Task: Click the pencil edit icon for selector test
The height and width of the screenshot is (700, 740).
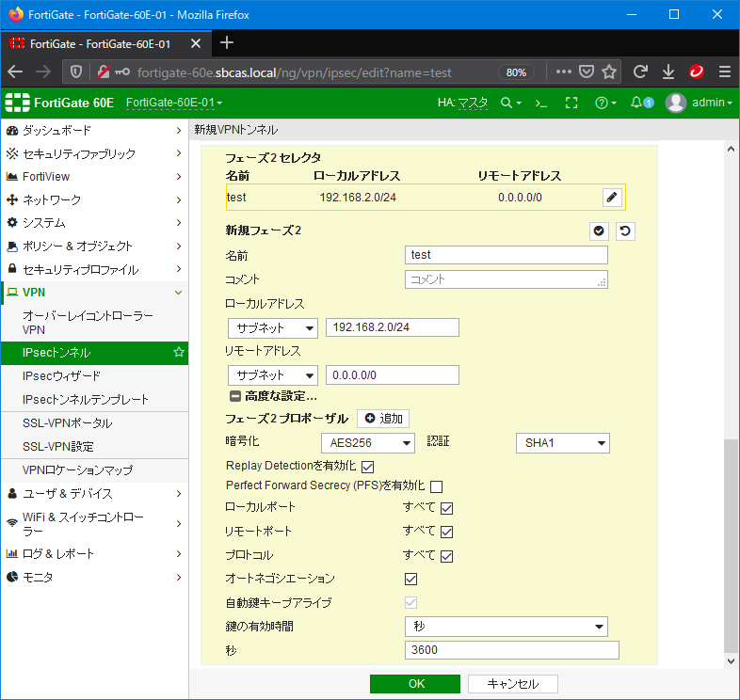Action: point(612,198)
